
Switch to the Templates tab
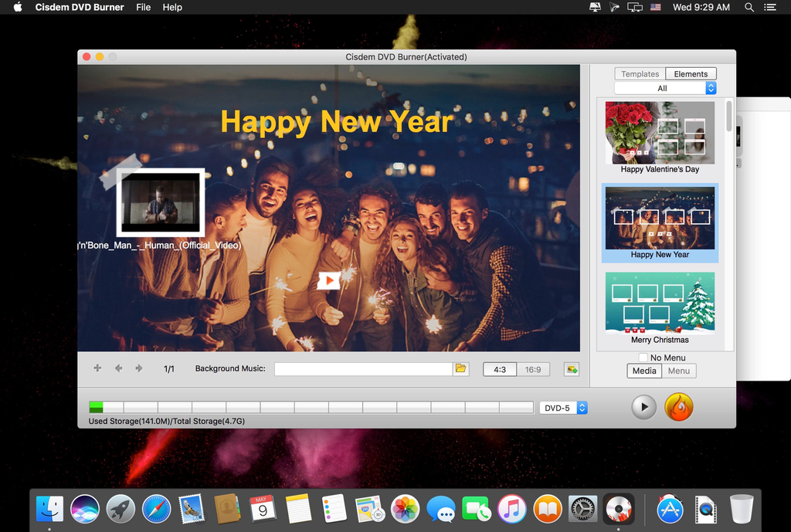[640, 74]
